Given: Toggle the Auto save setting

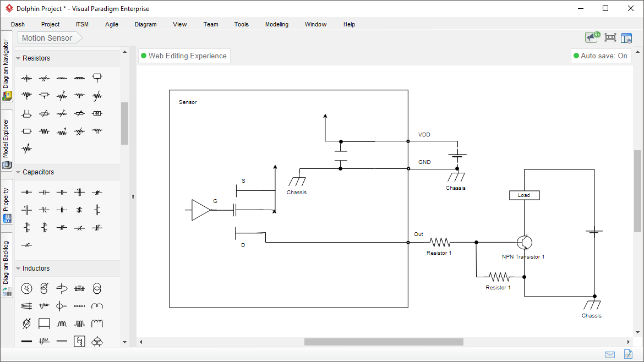Looking at the screenshot, I should [x=601, y=56].
